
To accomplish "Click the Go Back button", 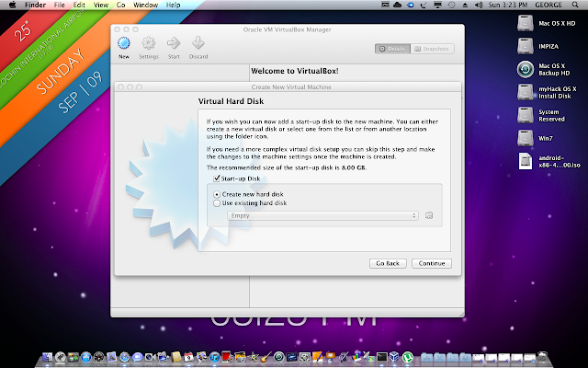I will pos(388,263).
